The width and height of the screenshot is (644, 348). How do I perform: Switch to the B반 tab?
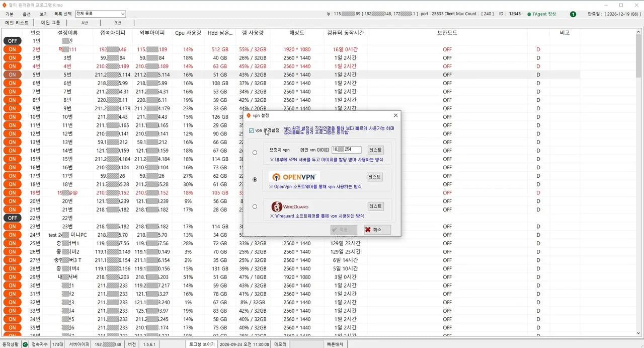tap(118, 23)
